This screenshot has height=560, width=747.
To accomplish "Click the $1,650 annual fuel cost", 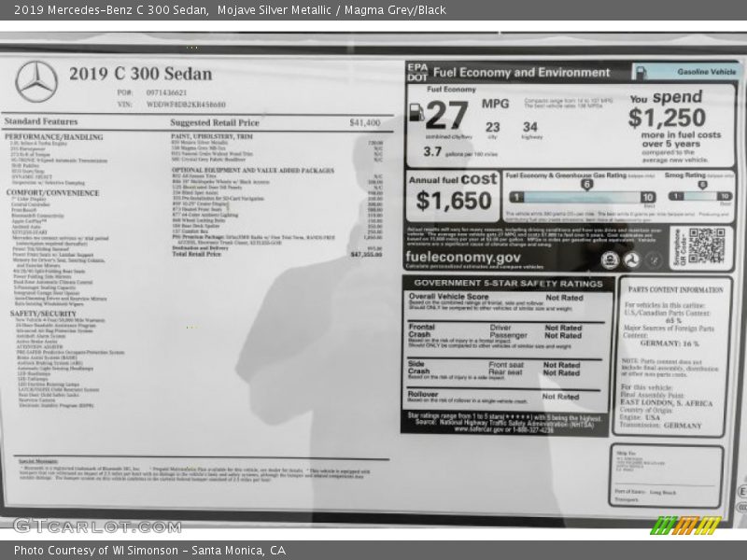I will click(454, 201).
